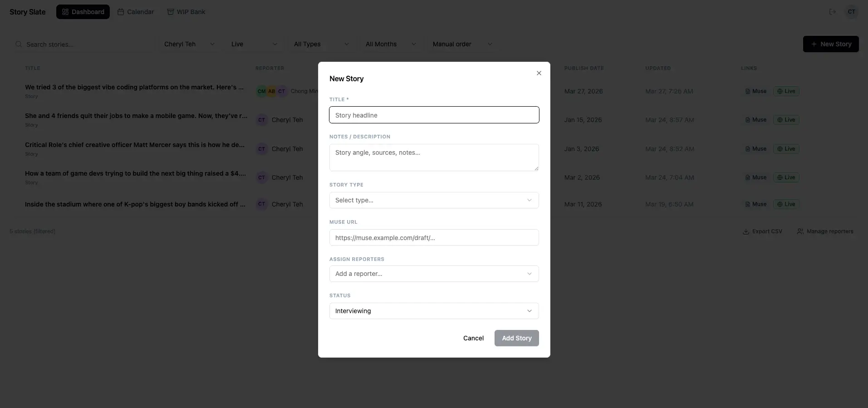Open the Manual order sort dropdown
The image size is (868, 408).
click(x=462, y=44)
